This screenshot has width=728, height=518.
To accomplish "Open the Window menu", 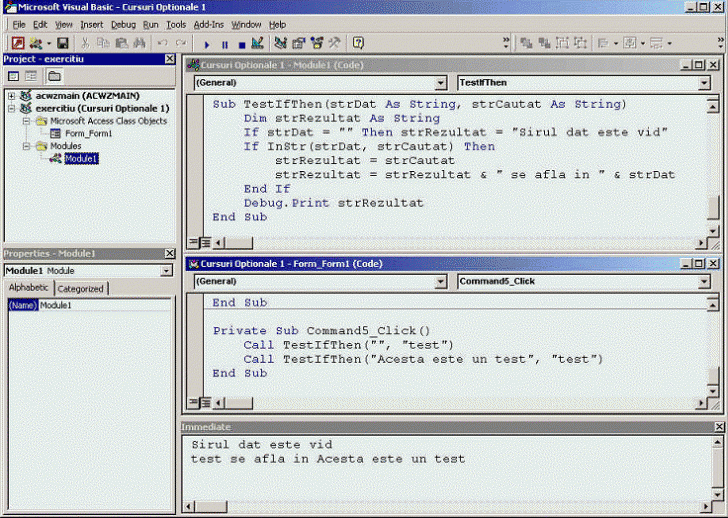I will (x=246, y=25).
